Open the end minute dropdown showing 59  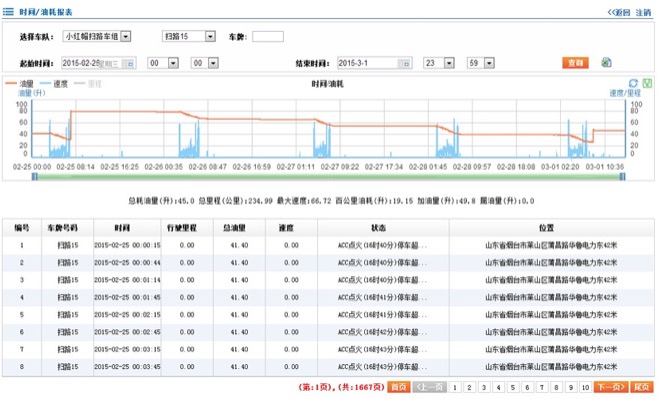489,63
